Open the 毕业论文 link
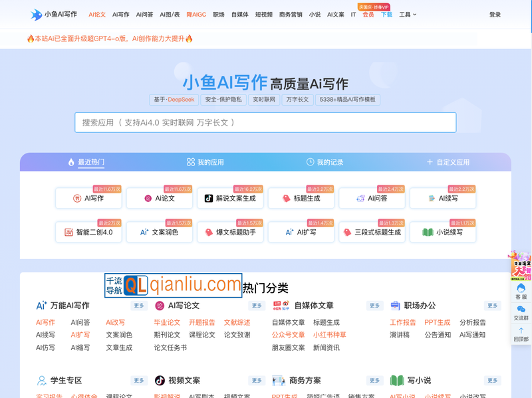This screenshot has height=398, width=532. point(167,322)
